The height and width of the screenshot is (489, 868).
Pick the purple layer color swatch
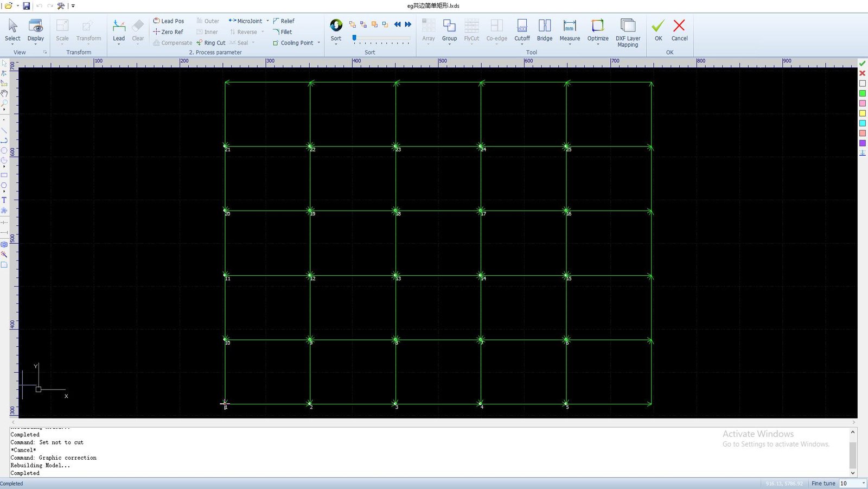(863, 143)
